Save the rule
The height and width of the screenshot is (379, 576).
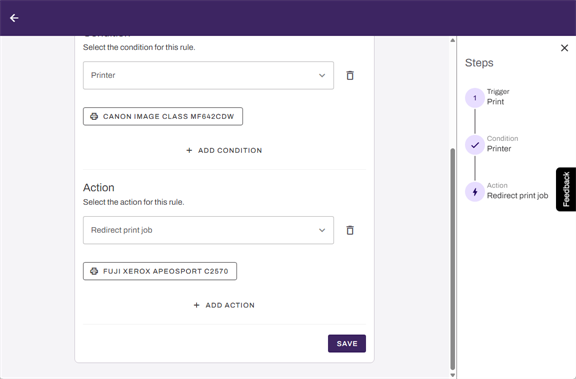(x=347, y=343)
